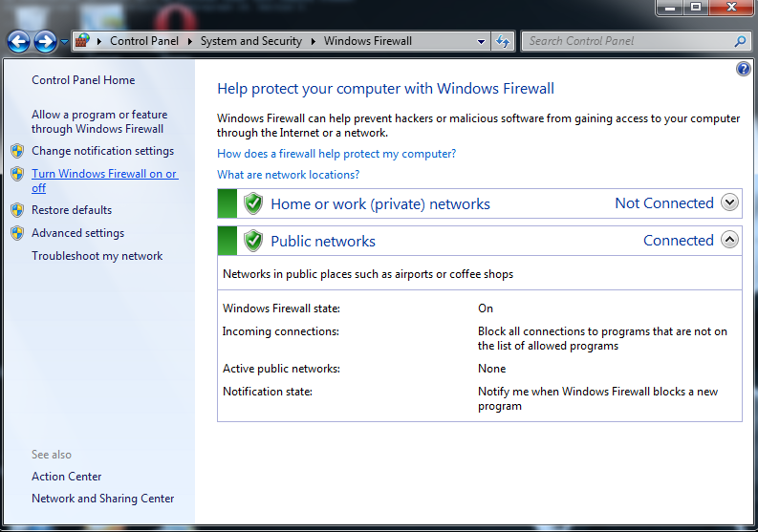Screen dimensions: 758x532
Task: Click the Control Panel icon in address bar
Action: pos(82,40)
